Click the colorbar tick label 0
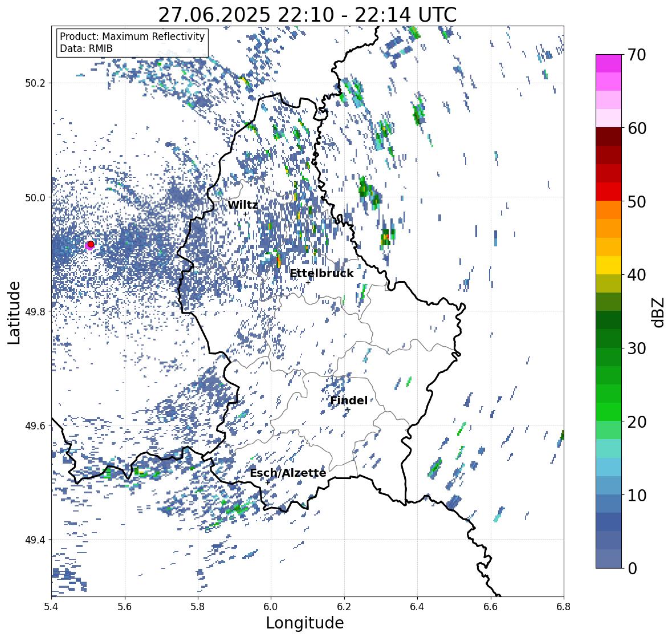The width and height of the screenshot is (672, 637). pyautogui.click(x=632, y=569)
